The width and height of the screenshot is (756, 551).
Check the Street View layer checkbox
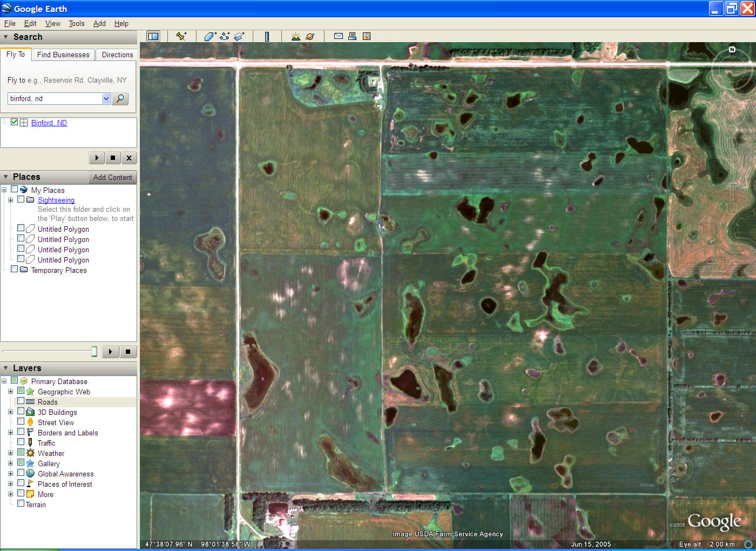pyautogui.click(x=21, y=422)
